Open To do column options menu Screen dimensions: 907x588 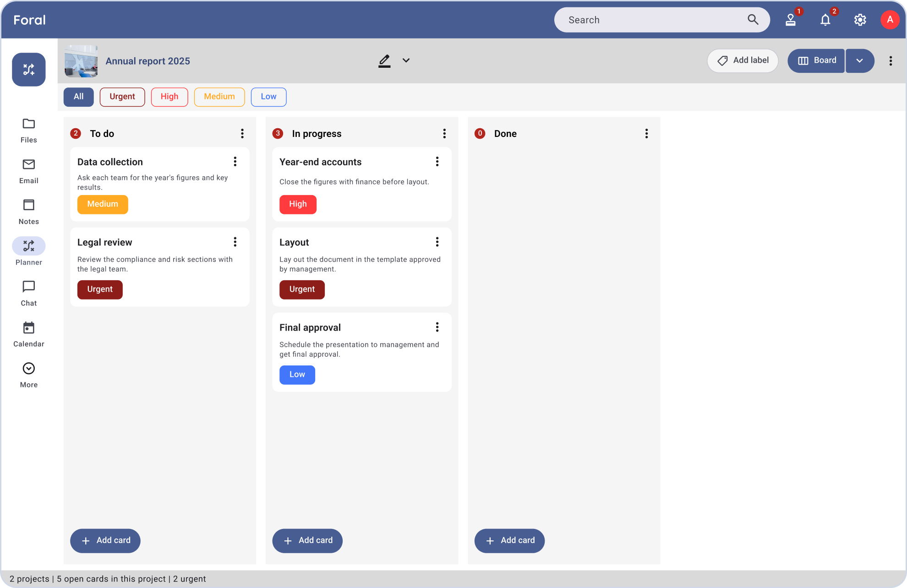tap(242, 133)
